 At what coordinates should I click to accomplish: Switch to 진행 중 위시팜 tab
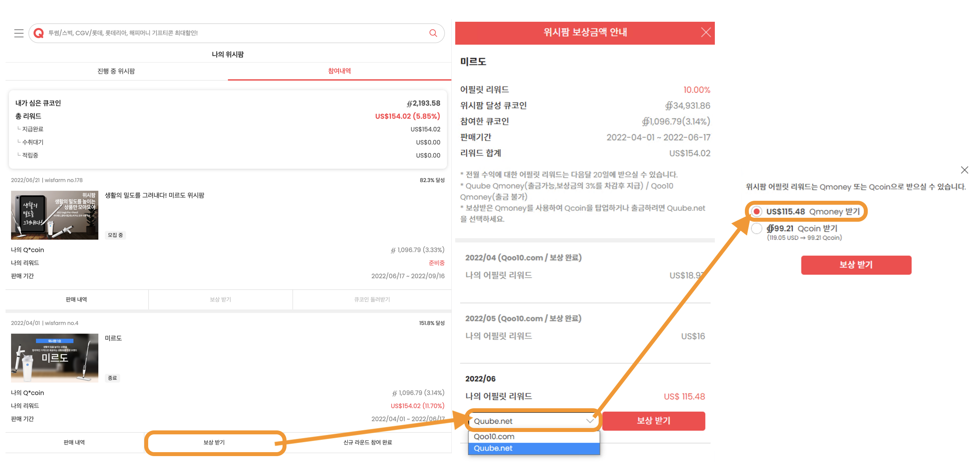tap(116, 71)
